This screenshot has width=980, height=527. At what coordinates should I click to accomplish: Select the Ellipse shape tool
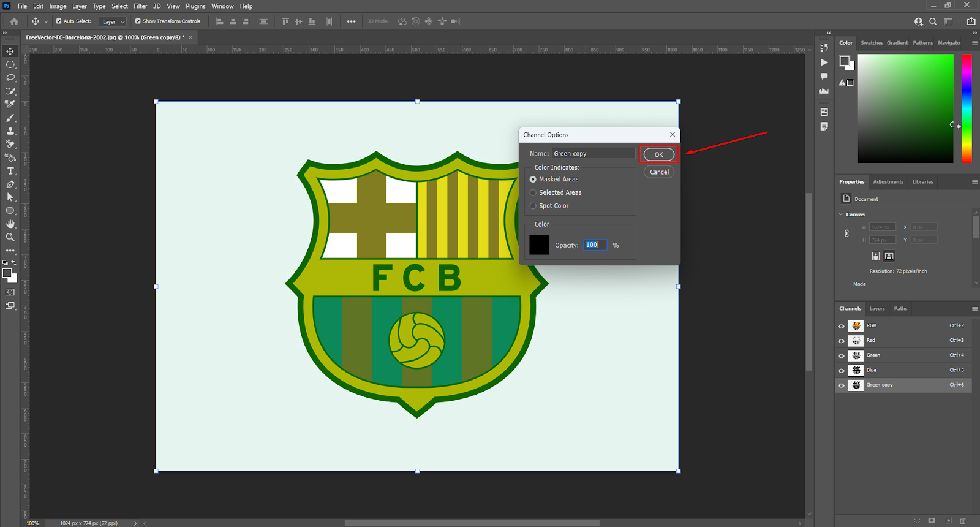coord(10,211)
